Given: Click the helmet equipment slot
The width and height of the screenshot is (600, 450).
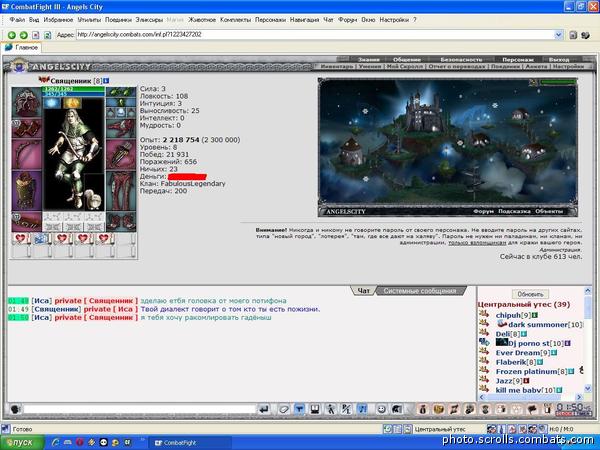Looking at the screenshot, I should [x=26, y=102].
